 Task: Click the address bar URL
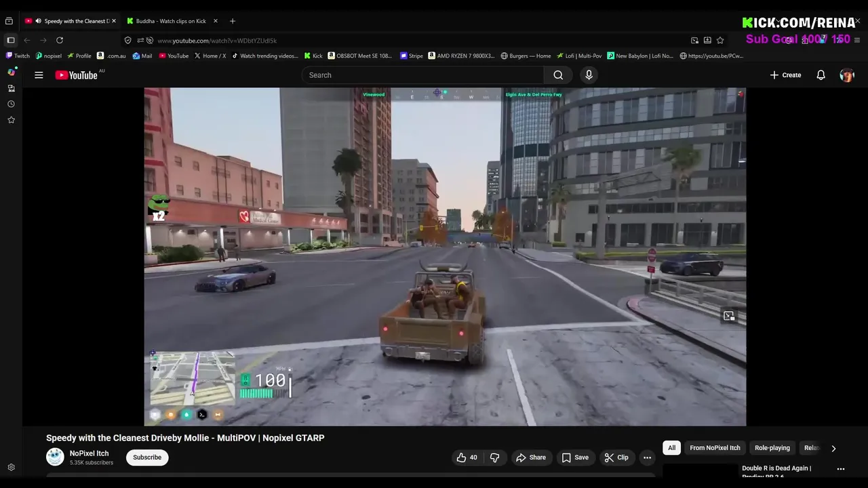[217, 41]
